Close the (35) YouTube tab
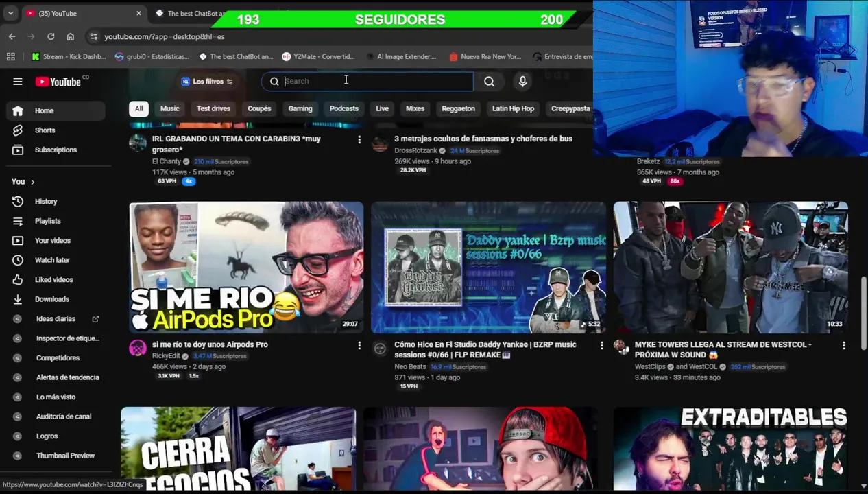868x494 pixels. pos(138,13)
